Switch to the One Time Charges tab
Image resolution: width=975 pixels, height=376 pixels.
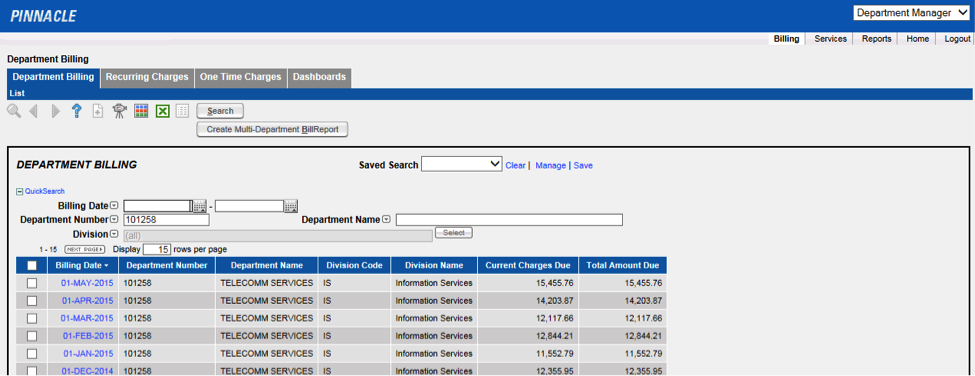[x=241, y=77]
